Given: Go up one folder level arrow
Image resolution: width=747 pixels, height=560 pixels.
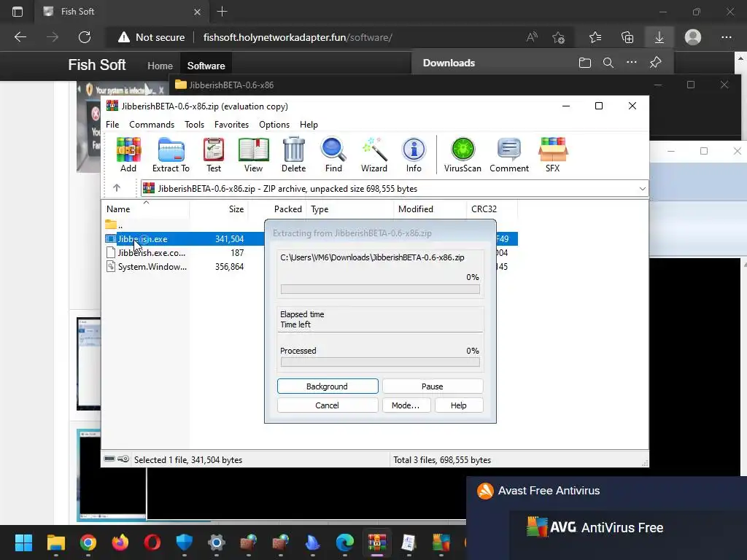Looking at the screenshot, I should click(x=117, y=188).
